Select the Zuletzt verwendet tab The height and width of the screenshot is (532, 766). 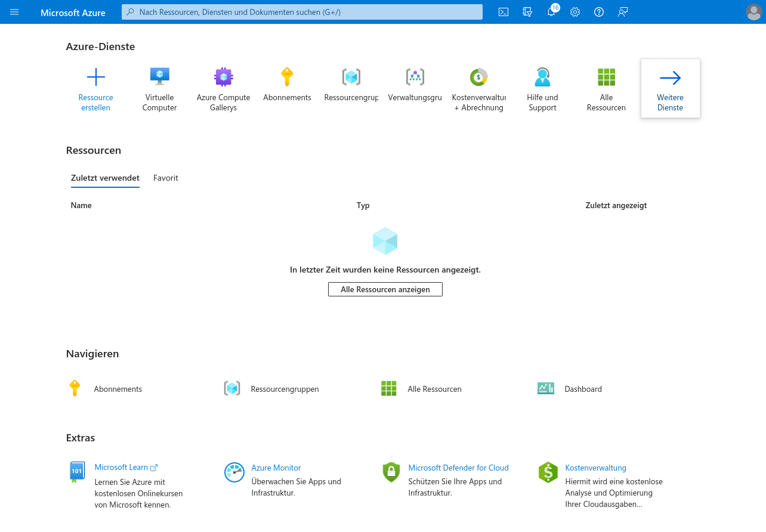pyautogui.click(x=105, y=178)
